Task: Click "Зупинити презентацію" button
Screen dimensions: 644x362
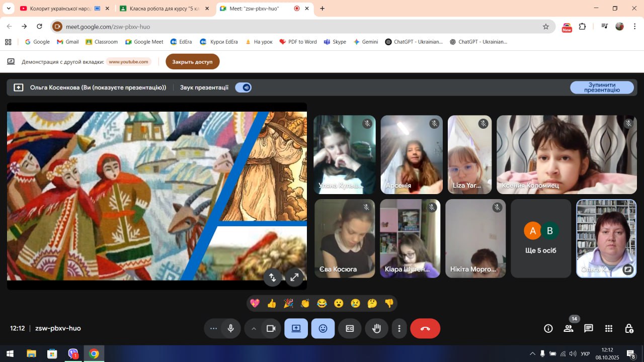Action: 602,87
